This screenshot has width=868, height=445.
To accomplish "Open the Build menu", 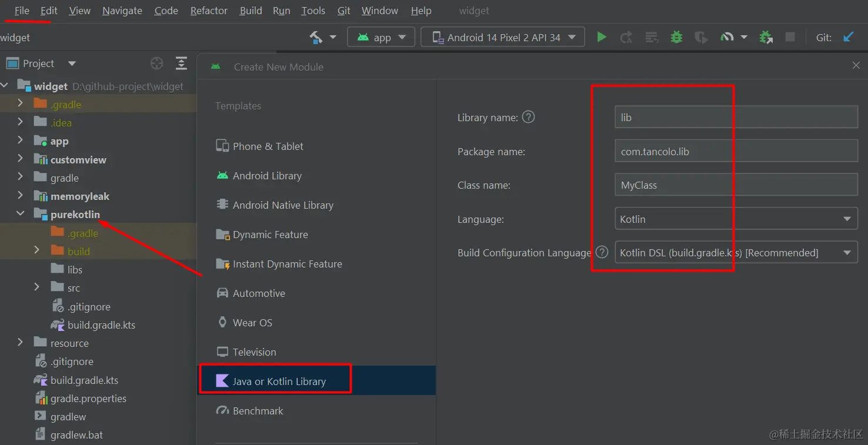I will (x=251, y=11).
